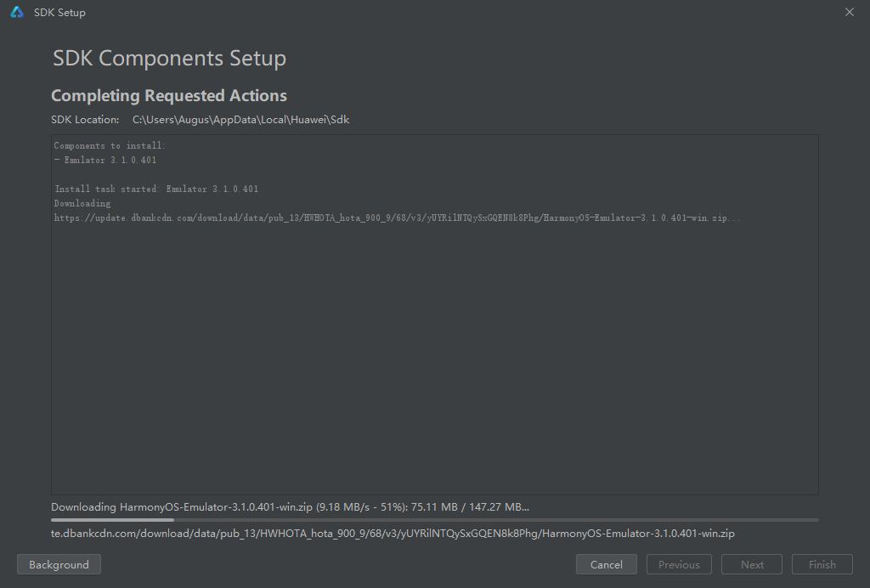Close the SDK Setup dialog

(x=849, y=12)
